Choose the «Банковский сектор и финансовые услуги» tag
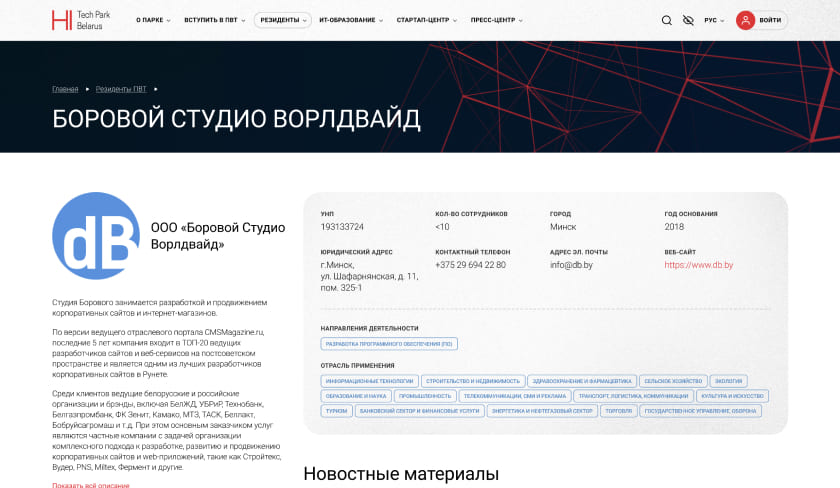This screenshot has width=840, height=488. click(x=419, y=411)
